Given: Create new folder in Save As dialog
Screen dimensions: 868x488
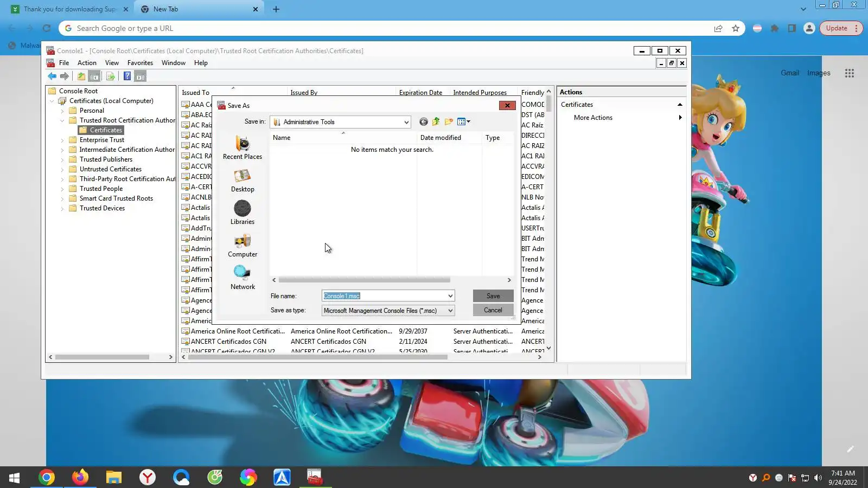Looking at the screenshot, I should (449, 122).
